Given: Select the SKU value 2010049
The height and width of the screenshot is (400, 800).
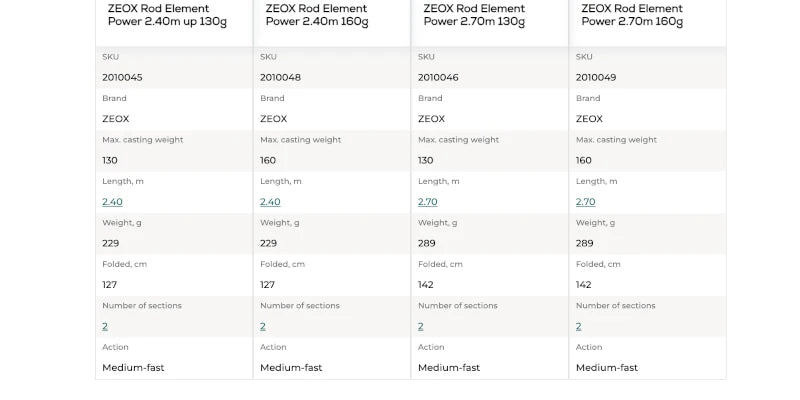Looking at the screenshot, I should point(596,77).
